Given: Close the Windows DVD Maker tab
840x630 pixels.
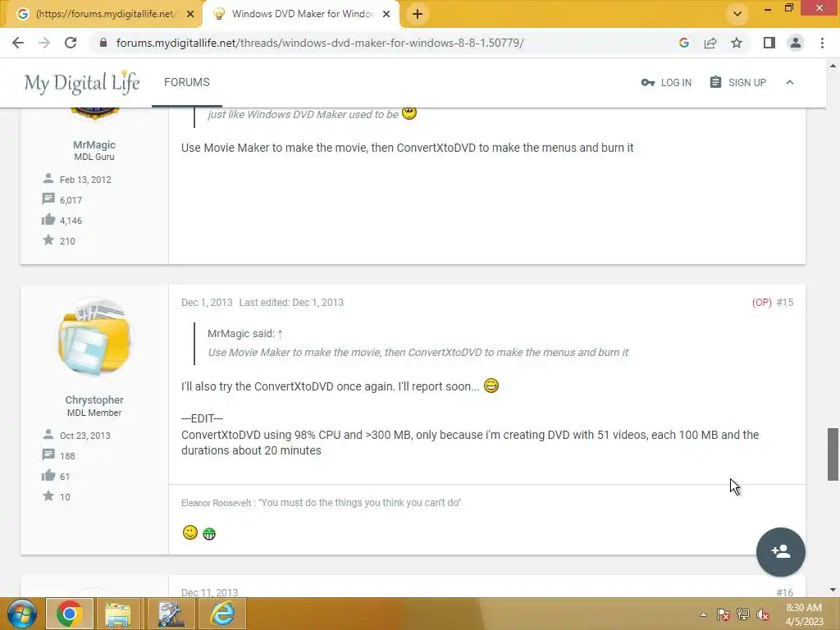Looking at the screenshot, I should click(386, 14).
